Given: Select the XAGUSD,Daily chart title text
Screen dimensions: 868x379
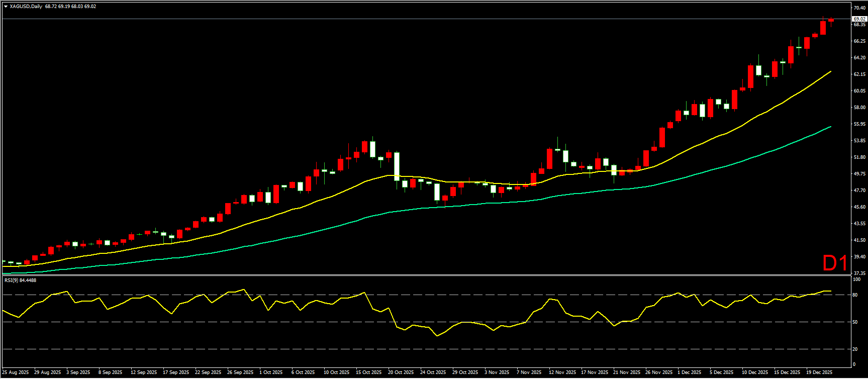Looking at the screenshot, I should pyautogui.click(x=26, y=7).
